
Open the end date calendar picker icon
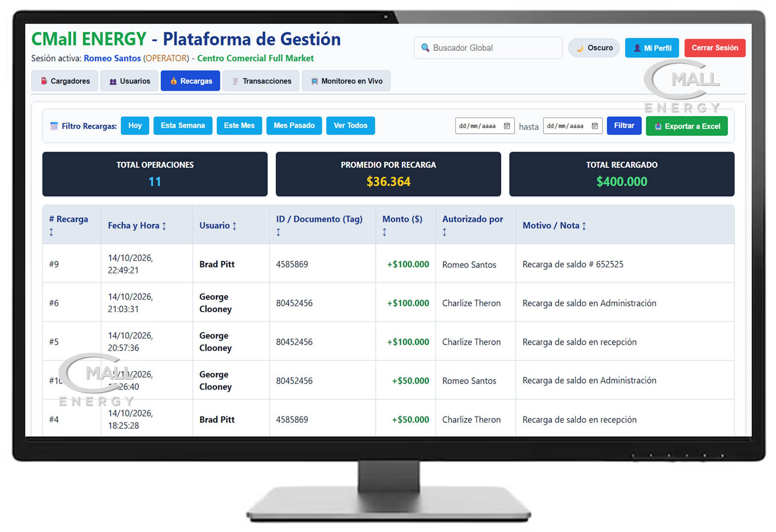tap(595, 126)
